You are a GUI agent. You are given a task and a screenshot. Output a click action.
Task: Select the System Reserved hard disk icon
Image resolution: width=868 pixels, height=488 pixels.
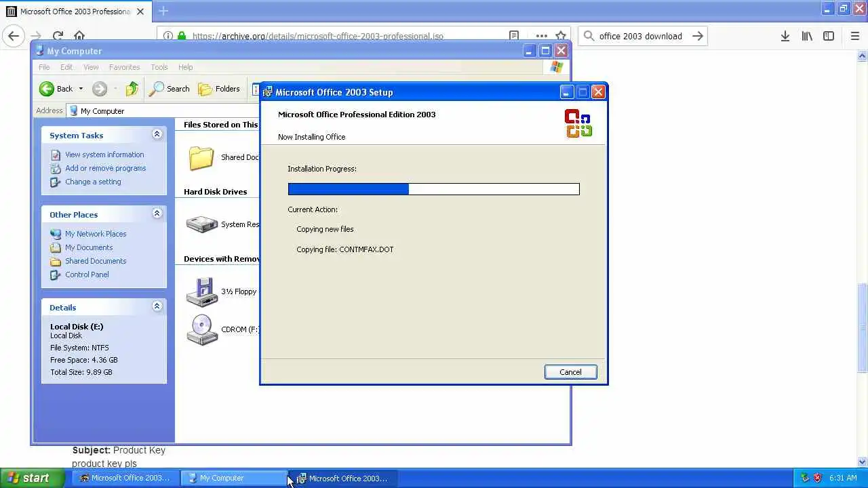click(x=201, y=224)
